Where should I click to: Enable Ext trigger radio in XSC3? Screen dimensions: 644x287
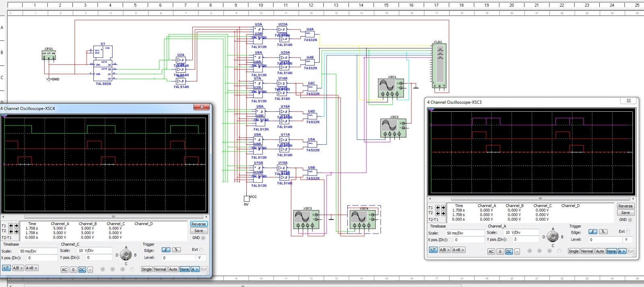pyautogui.click(x=628, y=232)
